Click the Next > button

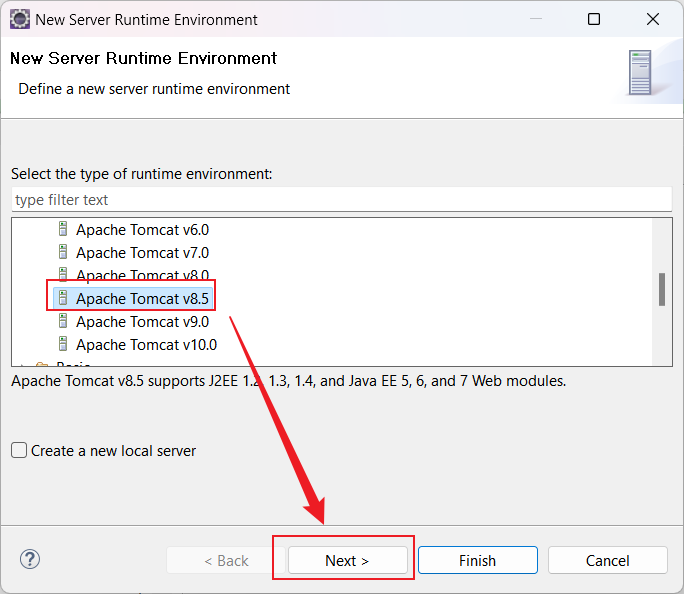tap(347, 560)
